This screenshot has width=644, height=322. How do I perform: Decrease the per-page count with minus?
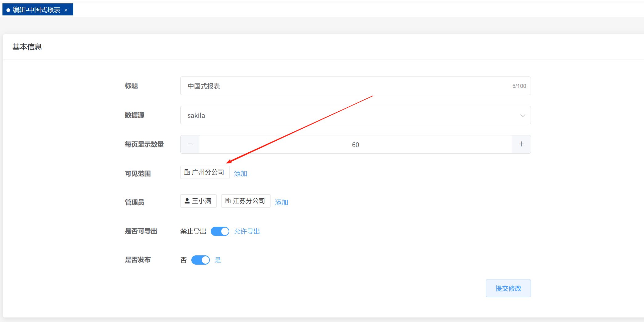point(190,144)
